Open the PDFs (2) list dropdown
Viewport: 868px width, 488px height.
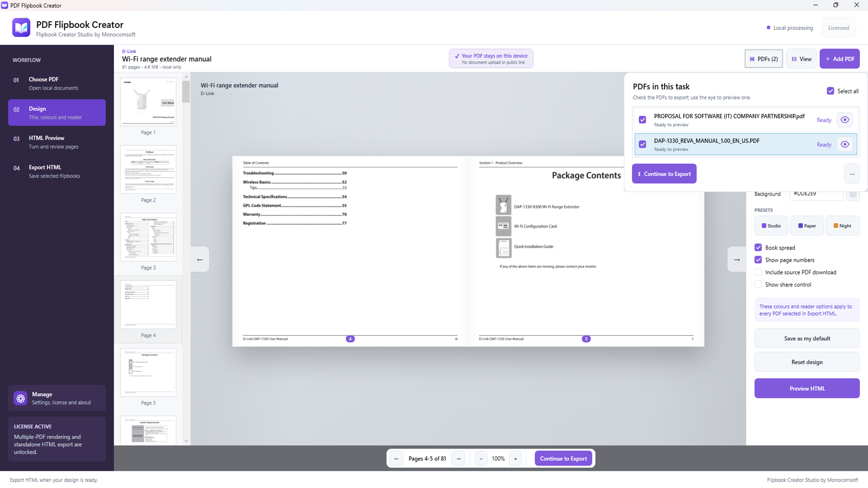(764, 59)
